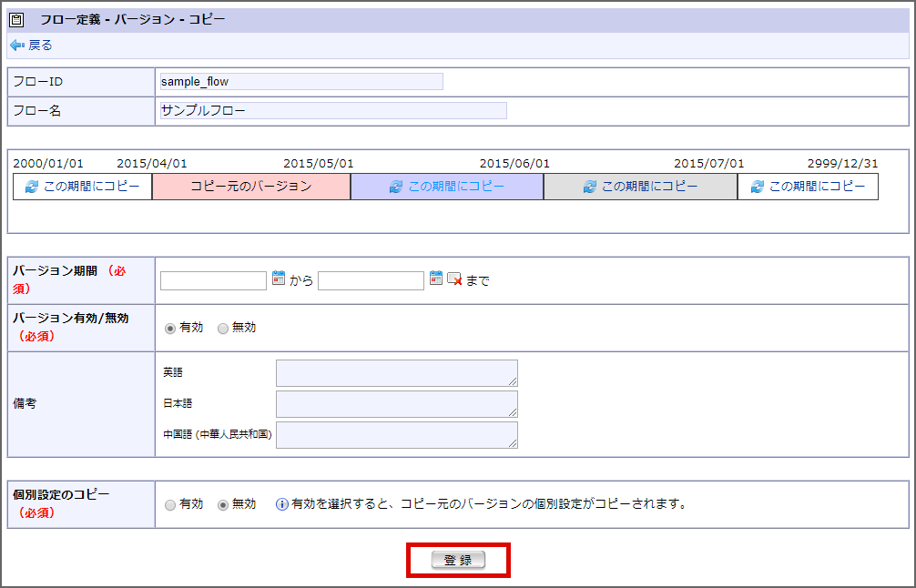916x588 pixels.
Task: Open the calendar for the start date
Action: (x=279, y=278)
